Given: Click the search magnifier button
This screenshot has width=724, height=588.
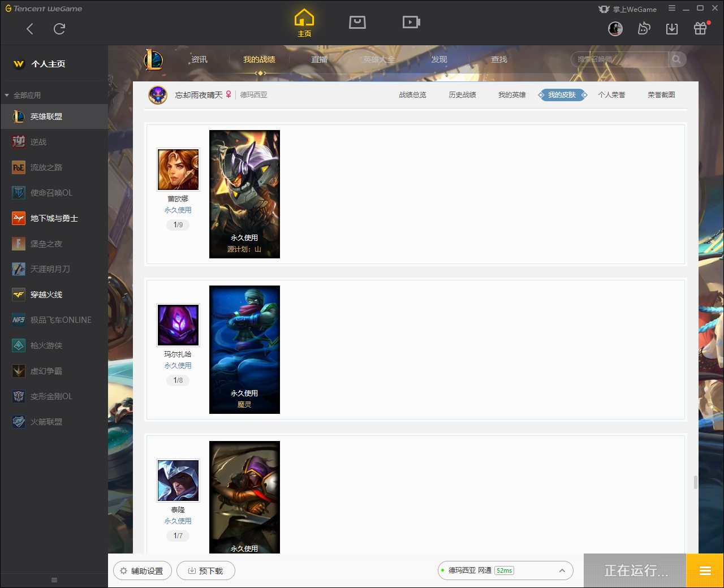Looking at the screenshot, I should pos(676,59).
